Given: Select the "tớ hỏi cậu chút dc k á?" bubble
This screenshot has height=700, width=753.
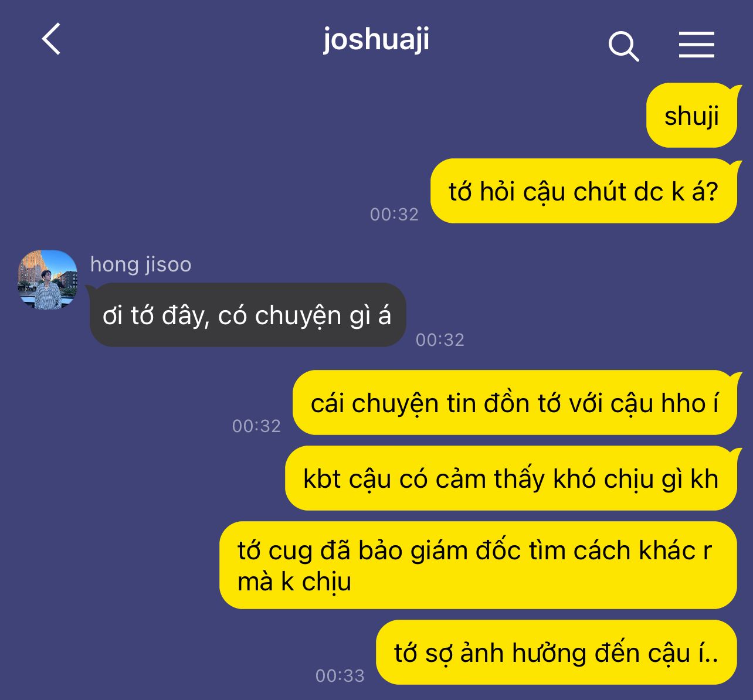Looking at the screenshot, I should (x=584, y=191).
